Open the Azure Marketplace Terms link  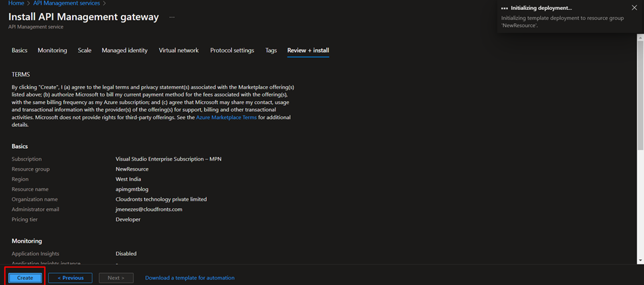point(227,117)
